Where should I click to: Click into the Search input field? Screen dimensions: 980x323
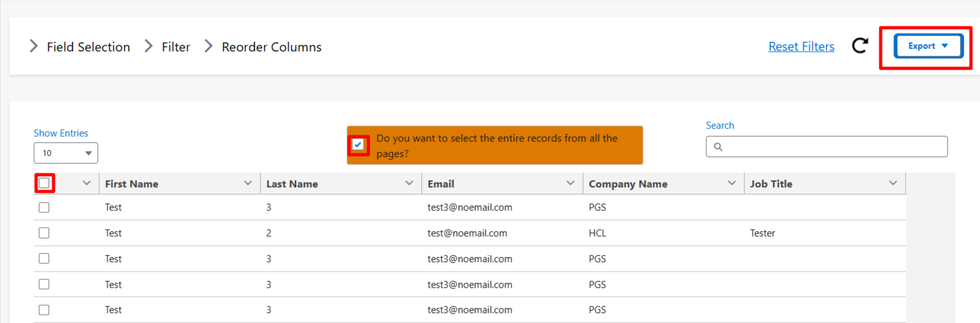832,147
